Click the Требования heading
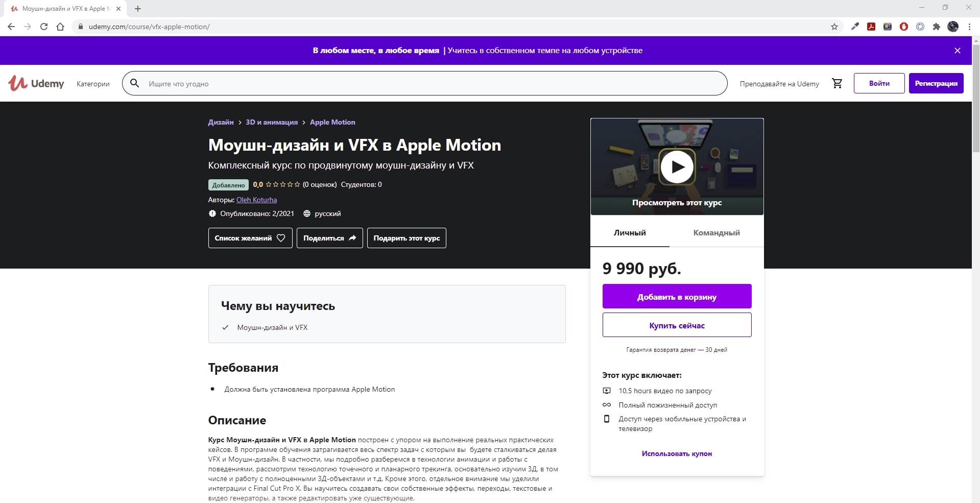Viewport: 980px width, 503px height. pos(243,368)
